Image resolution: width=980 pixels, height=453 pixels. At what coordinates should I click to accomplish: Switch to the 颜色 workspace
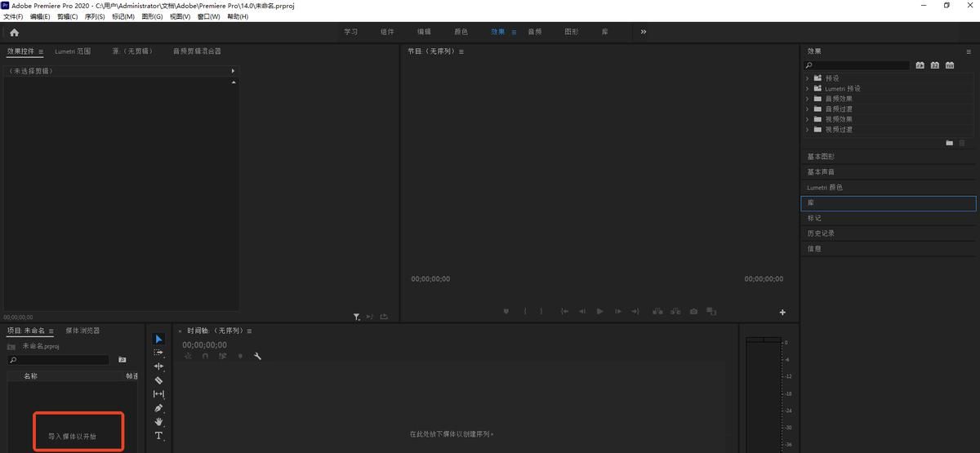coord(461,32)
